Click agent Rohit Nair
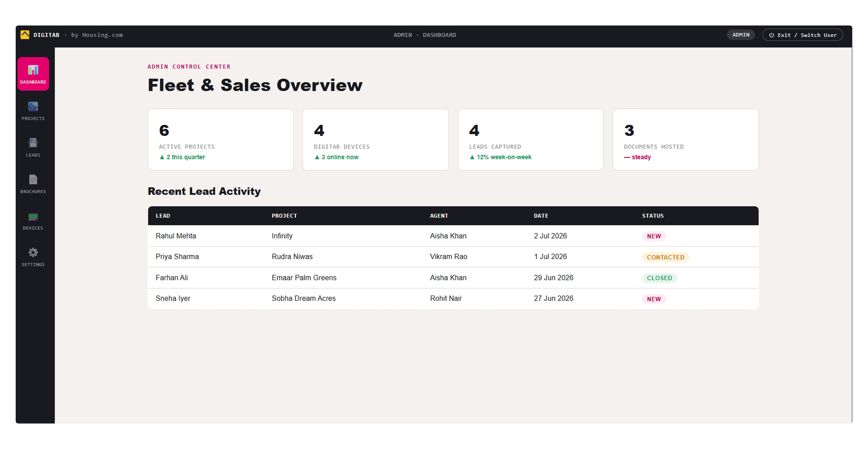 point(446,298)
